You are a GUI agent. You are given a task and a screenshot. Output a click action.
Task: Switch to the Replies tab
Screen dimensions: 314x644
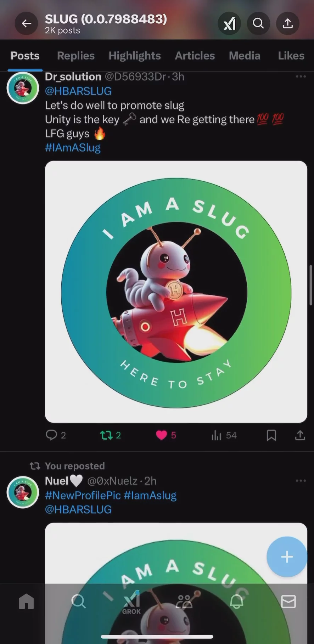click(x=76, y=56)
